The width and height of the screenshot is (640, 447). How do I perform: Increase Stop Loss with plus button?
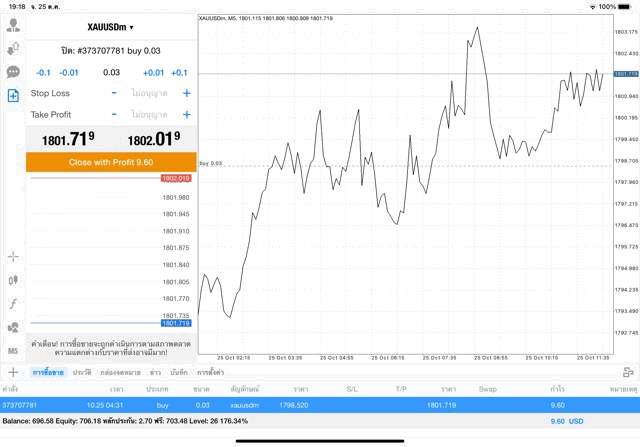point(186,93)
